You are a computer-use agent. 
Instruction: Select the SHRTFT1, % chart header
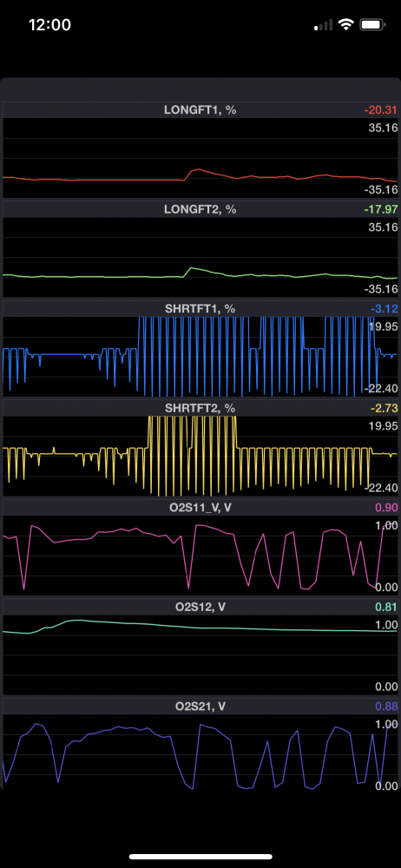coord(200,308)
